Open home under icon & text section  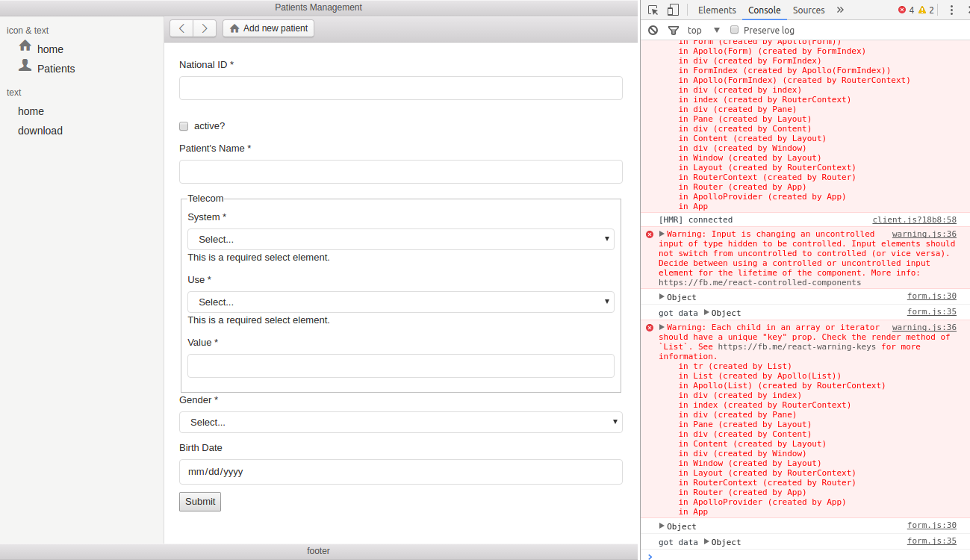50,49
